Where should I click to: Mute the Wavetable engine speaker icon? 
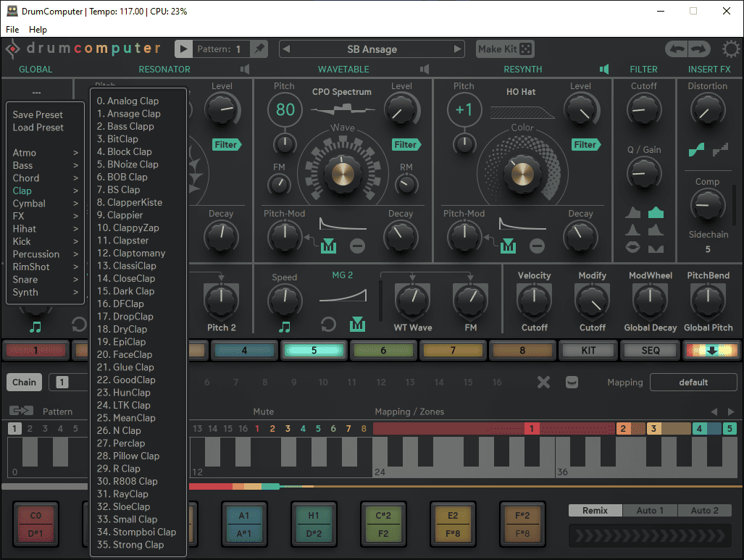point(425,70)
